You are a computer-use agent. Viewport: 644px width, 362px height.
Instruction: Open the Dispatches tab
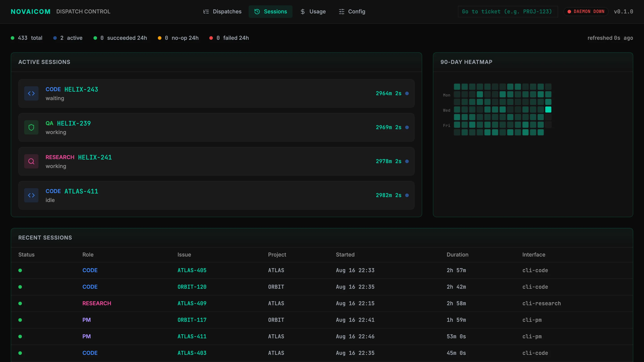[x=222, y=11]
